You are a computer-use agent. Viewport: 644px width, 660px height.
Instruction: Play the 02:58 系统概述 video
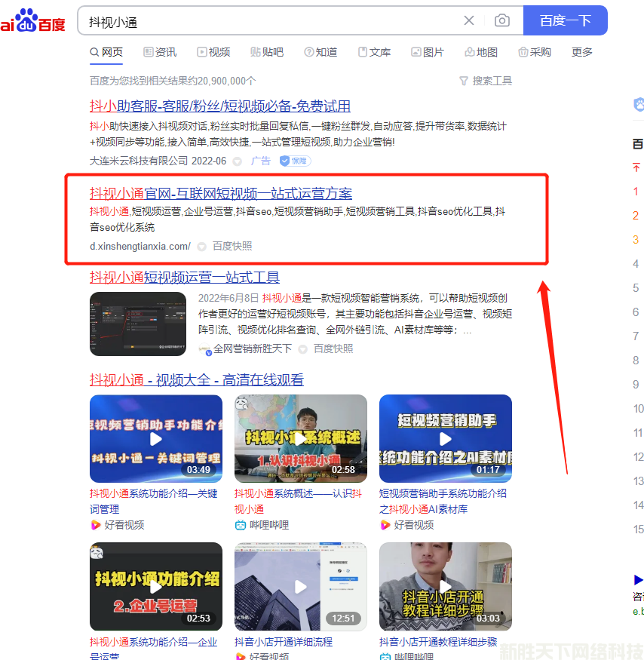tap(300, 438)
